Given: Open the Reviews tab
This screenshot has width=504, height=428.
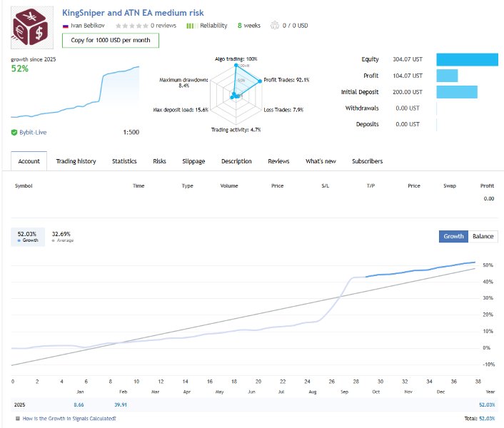Looking at the screenshot, I should click(x=278, y=161).
